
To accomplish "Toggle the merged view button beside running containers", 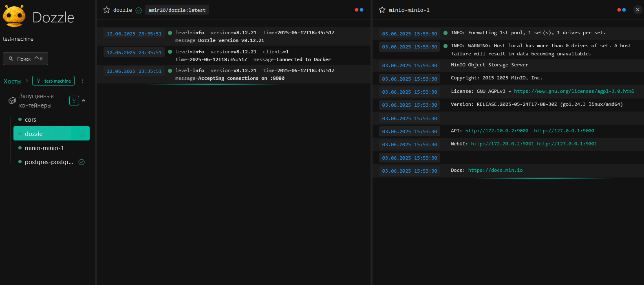I will tap(74, 101).
